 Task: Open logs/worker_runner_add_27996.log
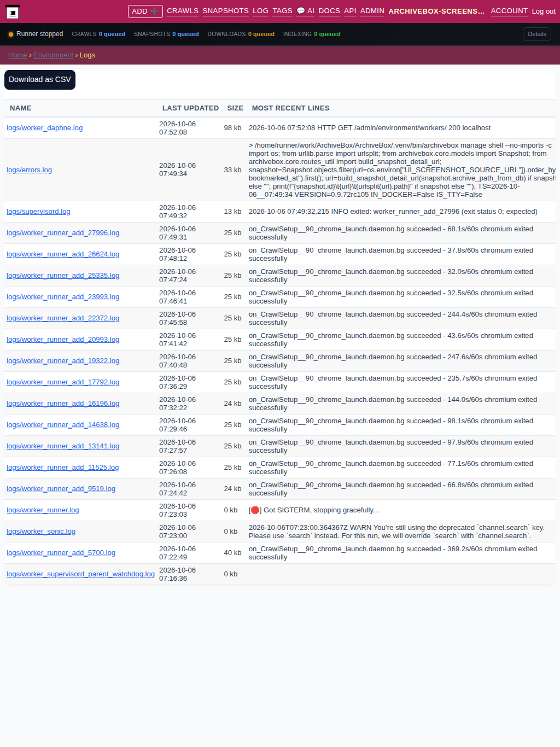tap(63, 233)
